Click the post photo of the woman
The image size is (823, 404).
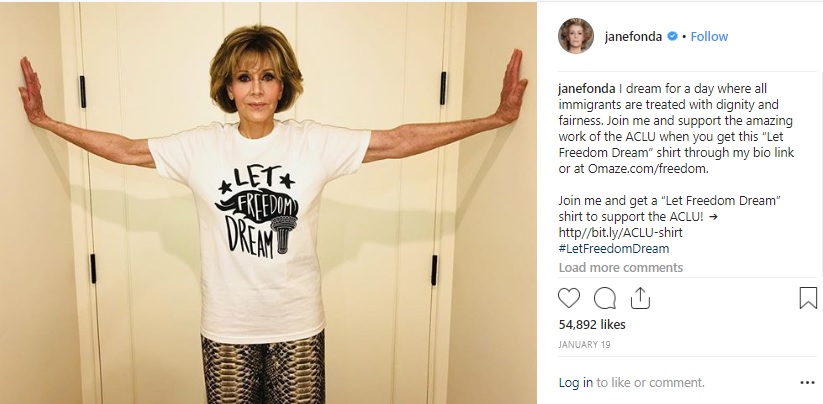[x=268, y=203]
